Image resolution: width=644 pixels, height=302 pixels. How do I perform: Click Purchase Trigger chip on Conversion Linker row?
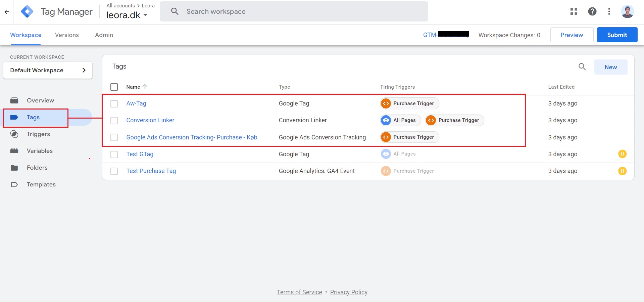click(454, 120)
